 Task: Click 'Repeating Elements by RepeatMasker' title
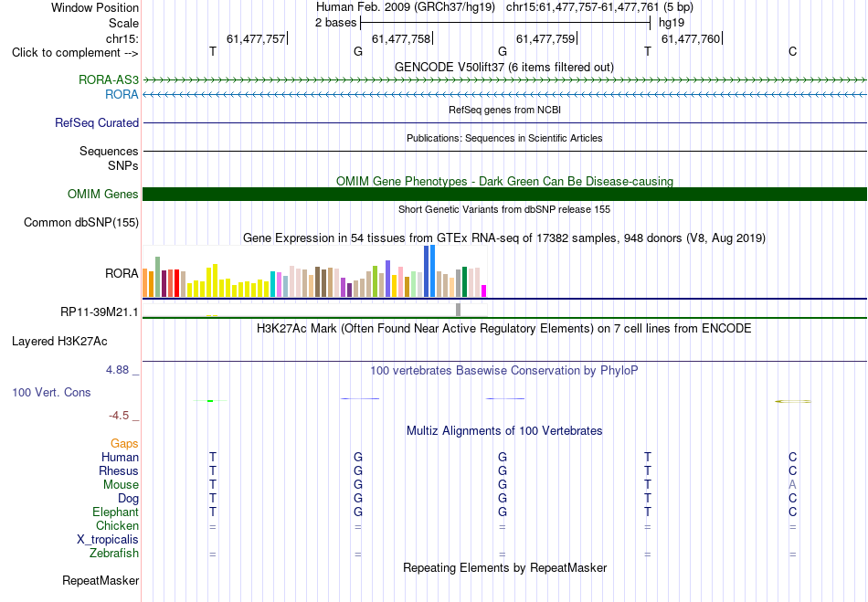coord(505,567)
